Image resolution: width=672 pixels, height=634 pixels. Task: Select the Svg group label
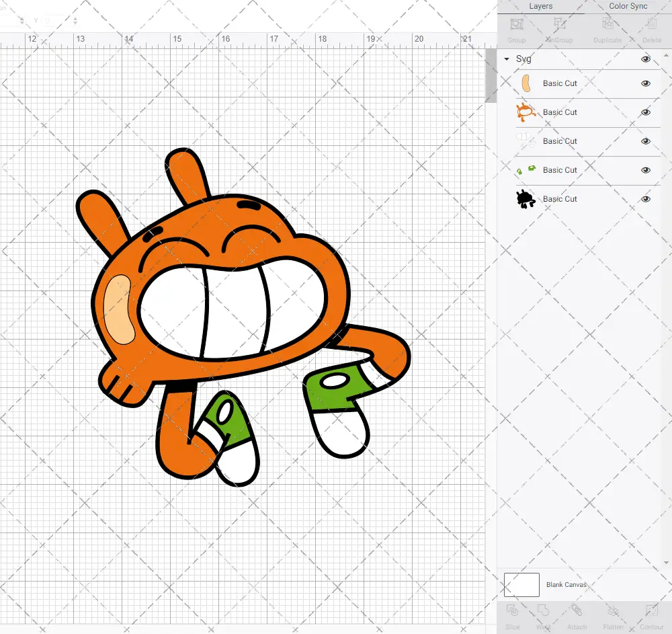523,59
